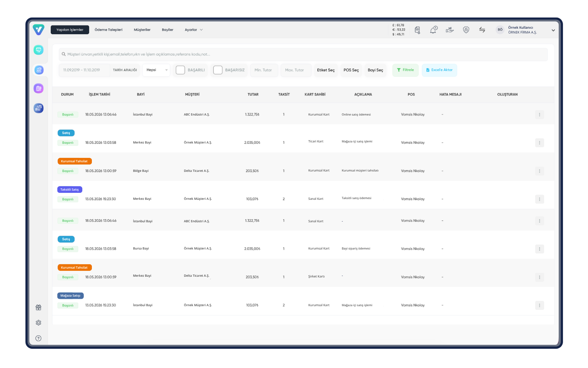
Task: Click Kurumsal müşteri tahsilatı description
Action: pos(360,170)
